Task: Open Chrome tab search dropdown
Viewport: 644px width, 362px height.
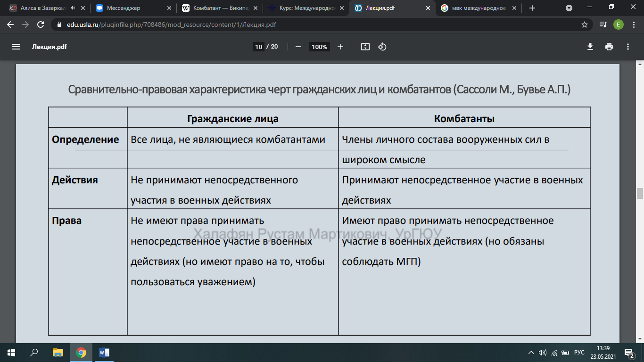Action: 569,8
